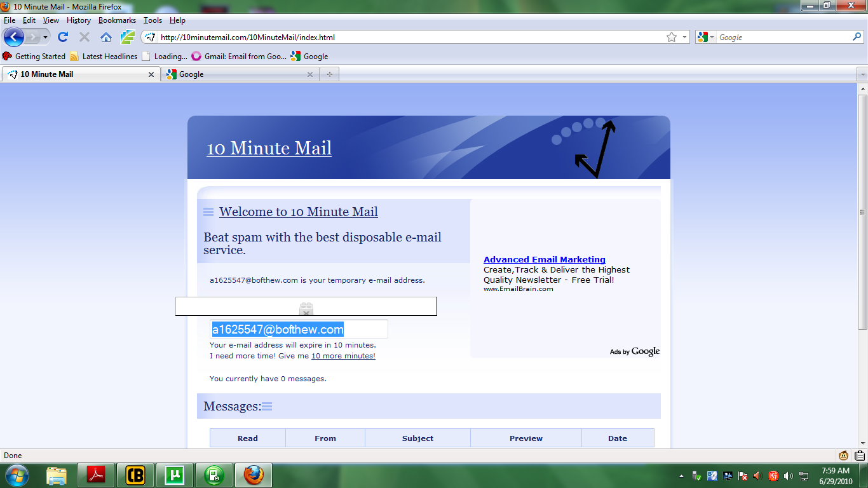This screenshot has width=868, height=488.
Task: Open the Advanced Email Marketing ad link
Action: coord(544,259)
